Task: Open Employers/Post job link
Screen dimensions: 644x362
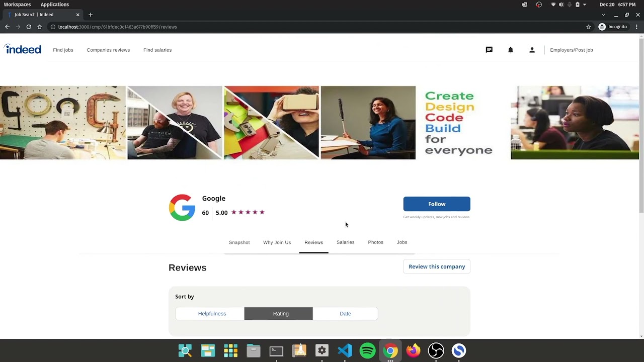Action: pyautogui.click(x=572, y=50)
